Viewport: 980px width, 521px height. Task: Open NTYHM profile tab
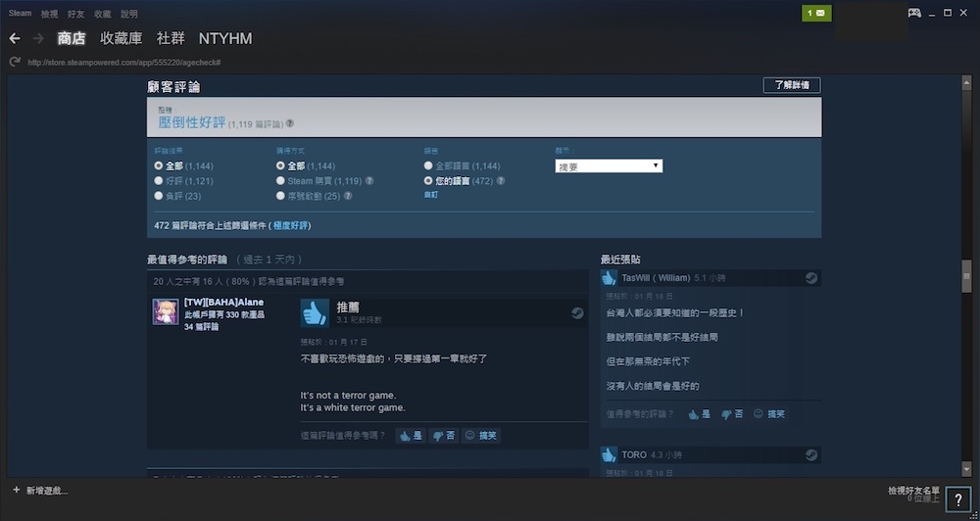coord(225,39)
